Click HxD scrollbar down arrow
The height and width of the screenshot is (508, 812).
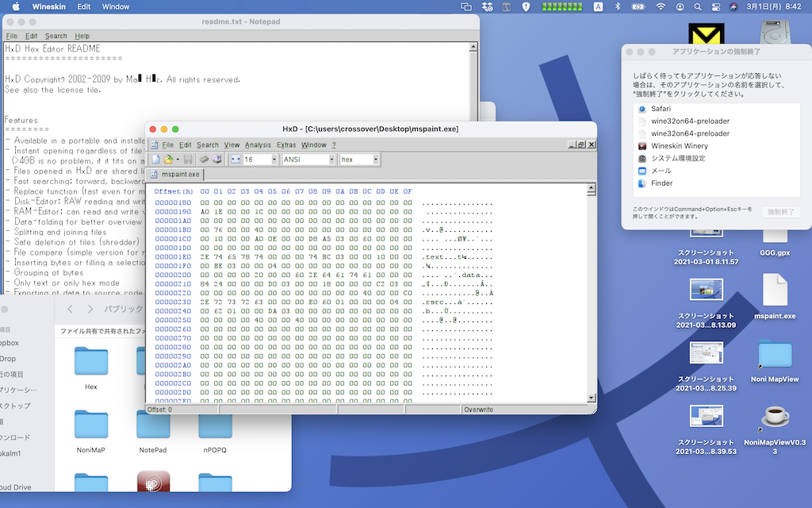(592, 398)
